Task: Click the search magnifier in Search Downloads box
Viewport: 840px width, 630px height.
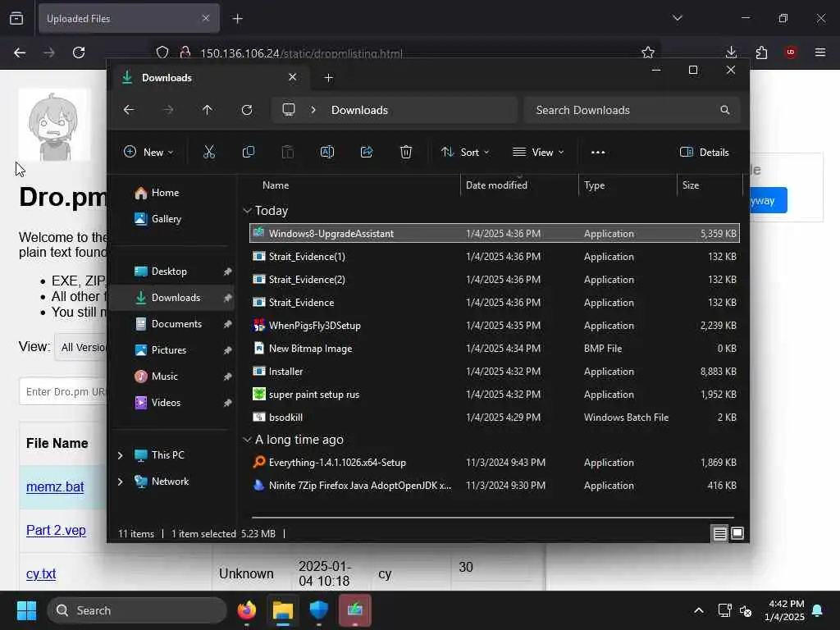Action: click(725, 110)
